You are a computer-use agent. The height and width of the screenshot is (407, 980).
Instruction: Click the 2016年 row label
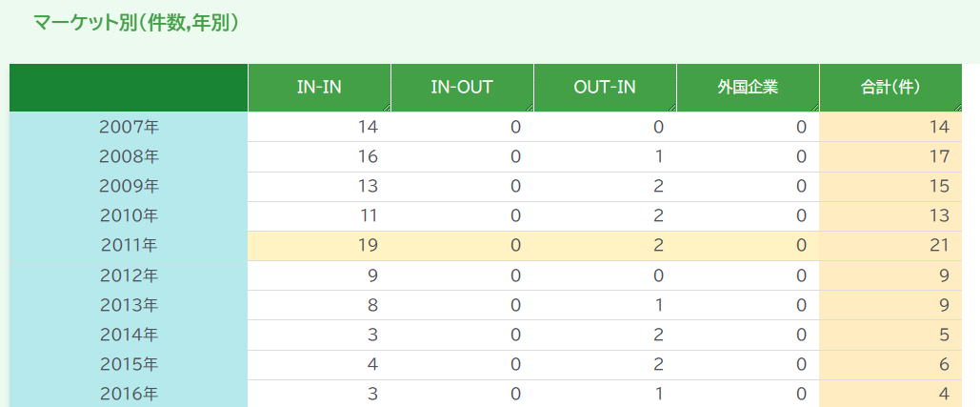tap(129, 394)
